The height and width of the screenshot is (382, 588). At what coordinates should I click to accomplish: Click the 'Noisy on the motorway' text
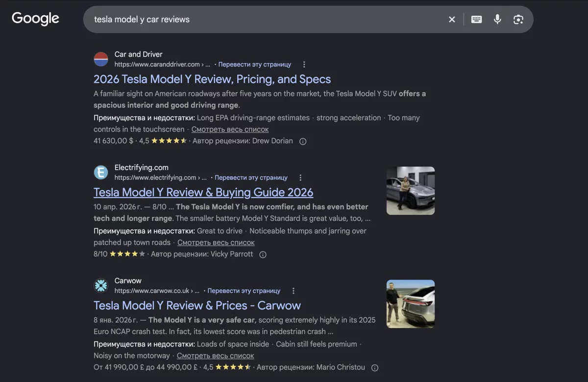pyautogui.click(x=132, y=356)
